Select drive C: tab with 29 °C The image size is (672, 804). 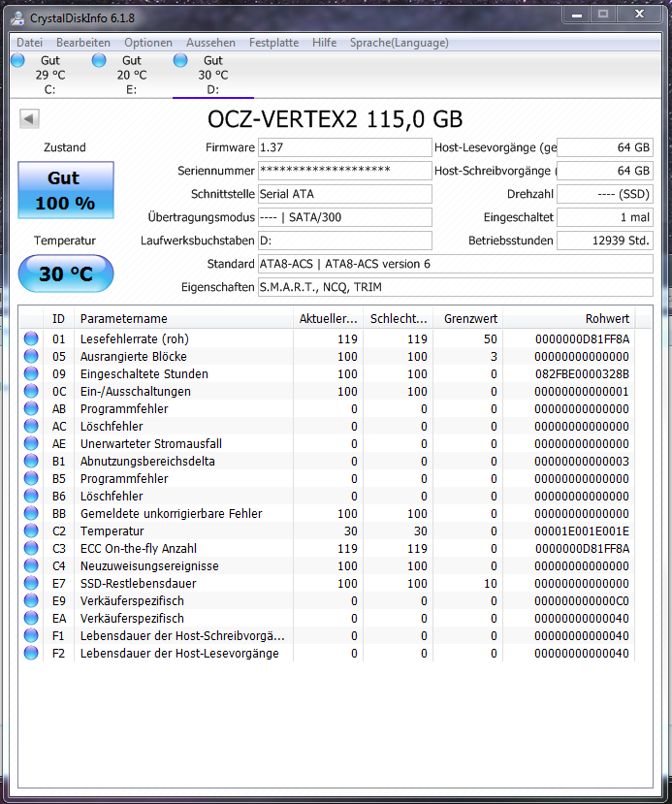point(50,75)
